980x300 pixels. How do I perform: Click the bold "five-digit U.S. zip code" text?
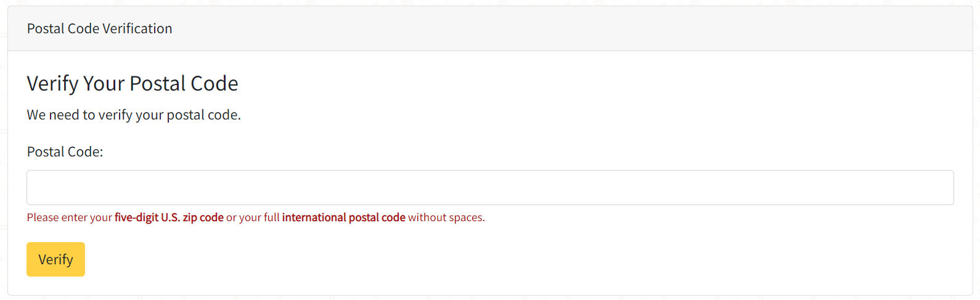(x=169, y=217)
